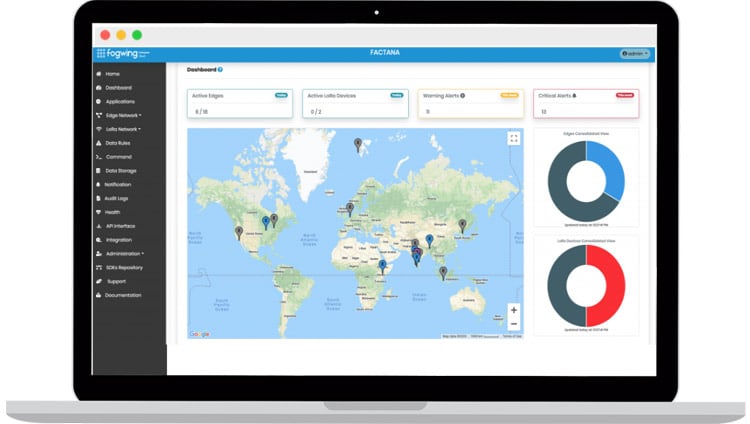Click the Health heart icon
The height and width of the screenshot is (424, 750).
[x=98, y=212]
